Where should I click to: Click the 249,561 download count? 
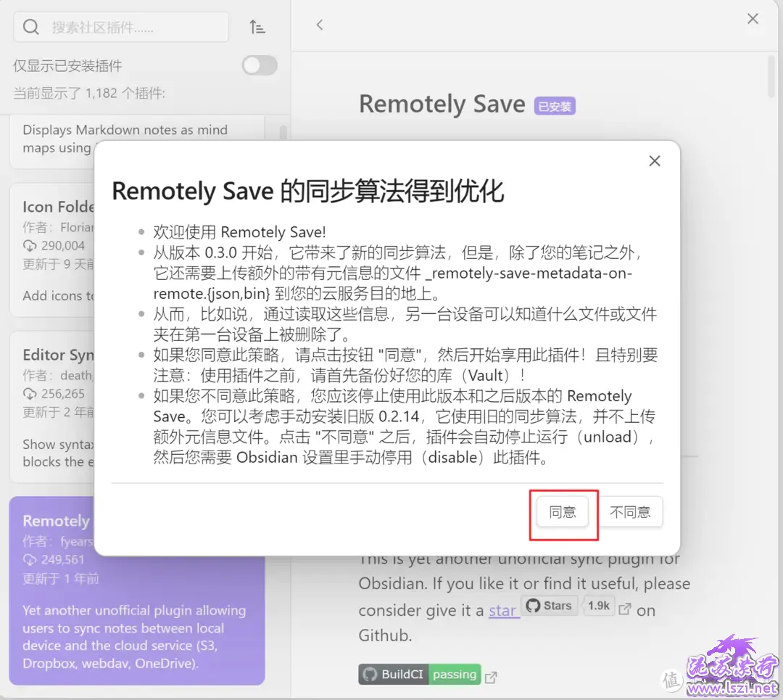[x=63, y=559]
